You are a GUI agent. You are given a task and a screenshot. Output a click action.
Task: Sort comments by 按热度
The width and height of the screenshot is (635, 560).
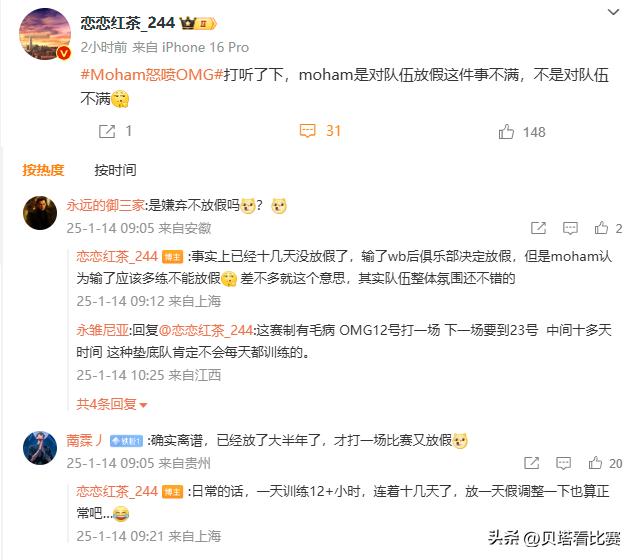pos(43,170)
